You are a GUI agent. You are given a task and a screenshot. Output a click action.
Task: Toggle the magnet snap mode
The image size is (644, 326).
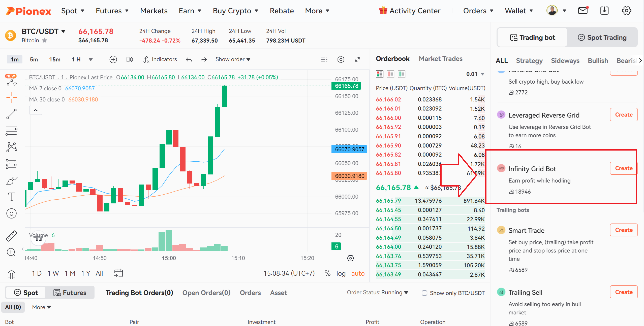[x=12, y=275]
